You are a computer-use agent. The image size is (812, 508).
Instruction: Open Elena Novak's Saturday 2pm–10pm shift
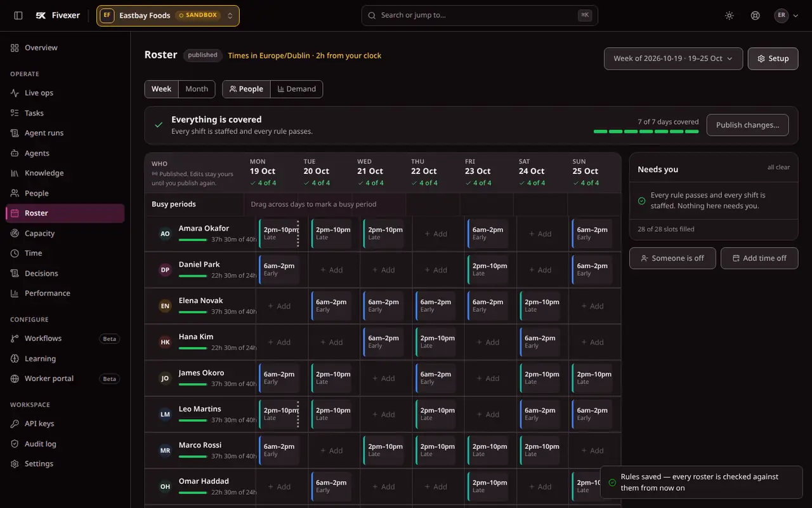[540, 306]
